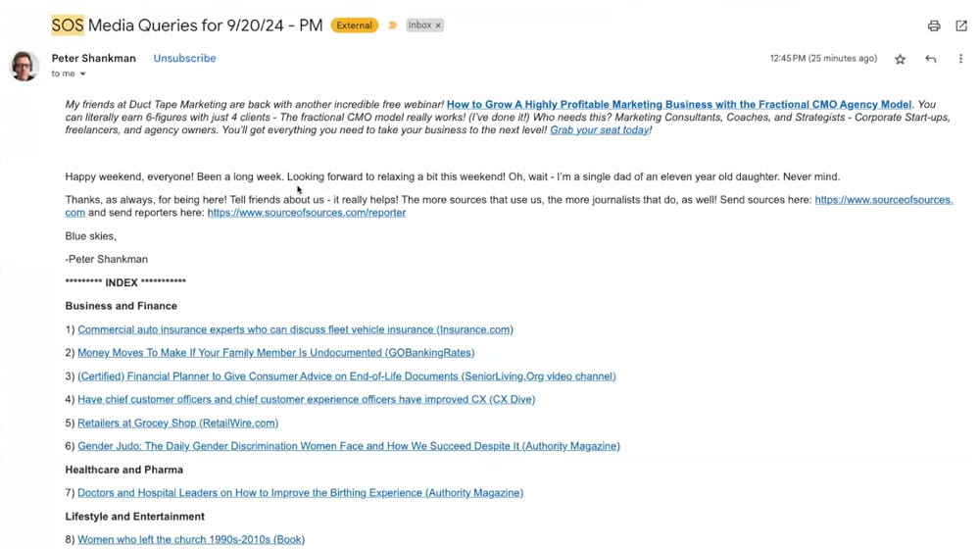
Task: Open the three-dot More options menu
Action: pos(960,59)
